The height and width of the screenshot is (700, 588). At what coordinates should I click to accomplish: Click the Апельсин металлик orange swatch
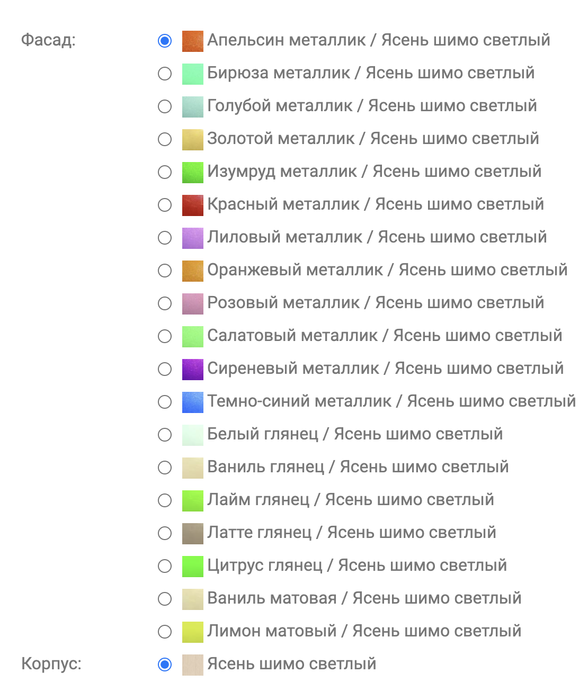tap(193, 41)
